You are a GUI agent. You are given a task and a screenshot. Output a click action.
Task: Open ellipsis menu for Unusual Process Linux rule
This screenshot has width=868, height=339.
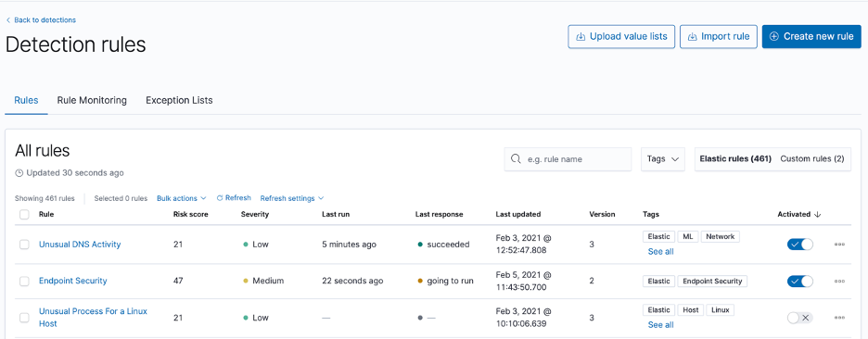tap(839, 318)
